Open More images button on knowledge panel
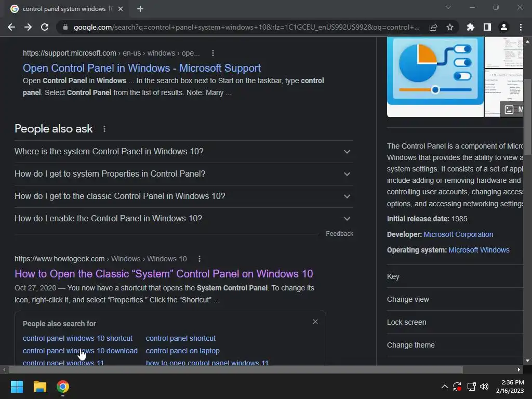The image size is (532, 399). click(512, 109)
